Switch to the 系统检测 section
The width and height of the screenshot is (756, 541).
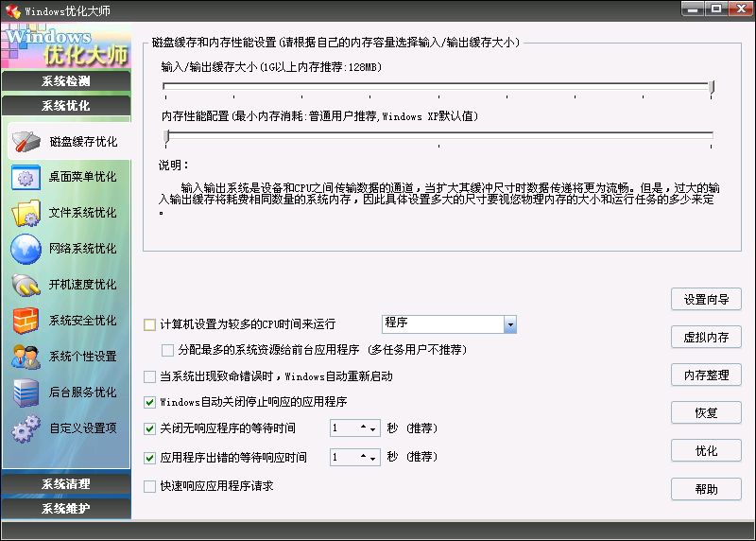[65, 81]
